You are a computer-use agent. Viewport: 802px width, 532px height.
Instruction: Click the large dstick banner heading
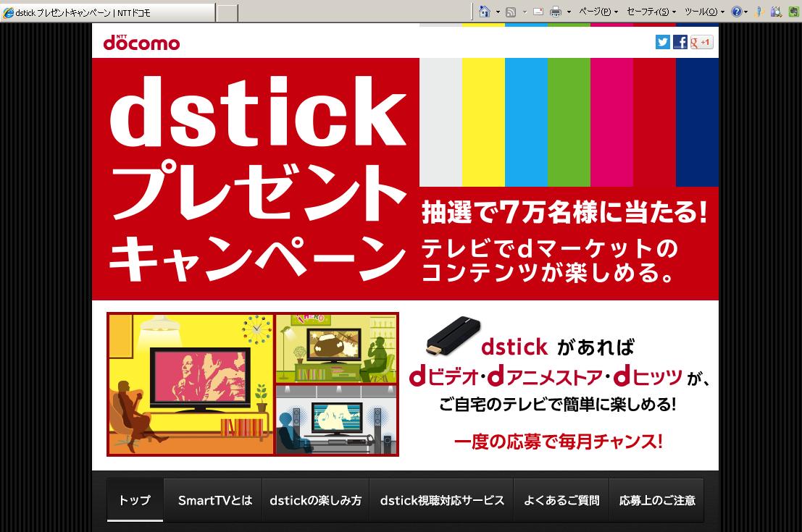click(x=259, y=111)
